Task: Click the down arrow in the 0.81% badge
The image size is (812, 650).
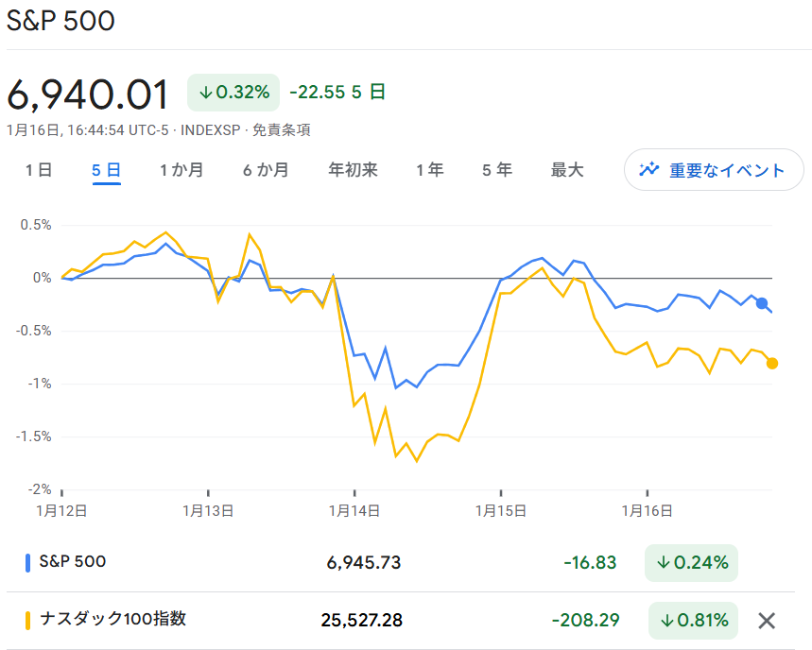Action: click(x=669, y=621)
